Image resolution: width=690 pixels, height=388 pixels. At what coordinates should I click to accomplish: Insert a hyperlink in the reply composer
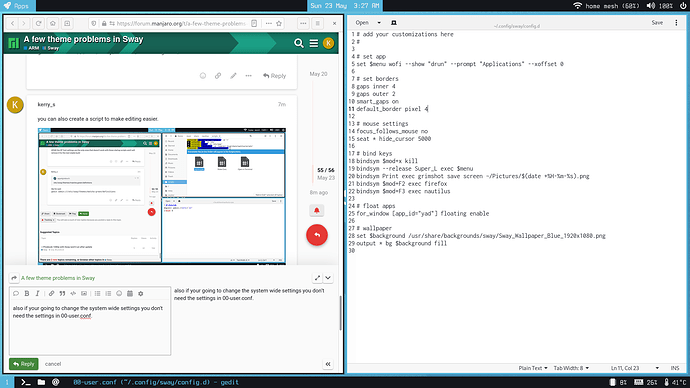click(x=51, y=293)
